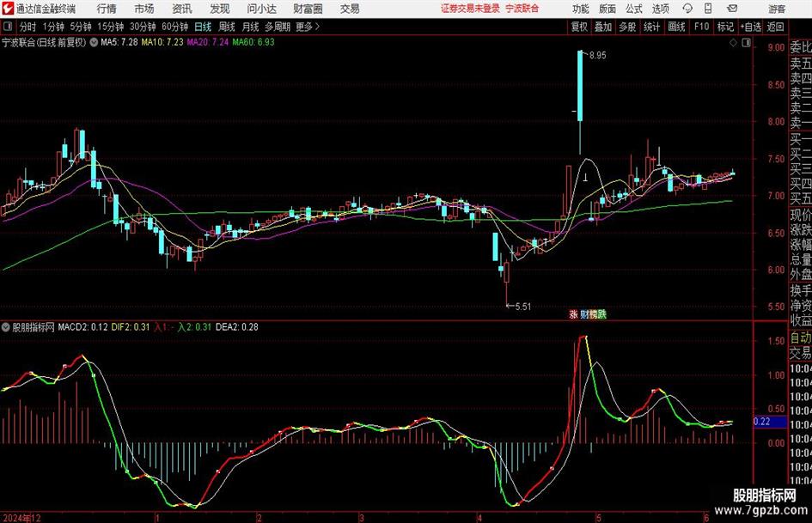This screenshot has height=523, width=812.
Task: Switch to the 5分钟 period tab
Action: pyautogui.click(x=81, y=27)
